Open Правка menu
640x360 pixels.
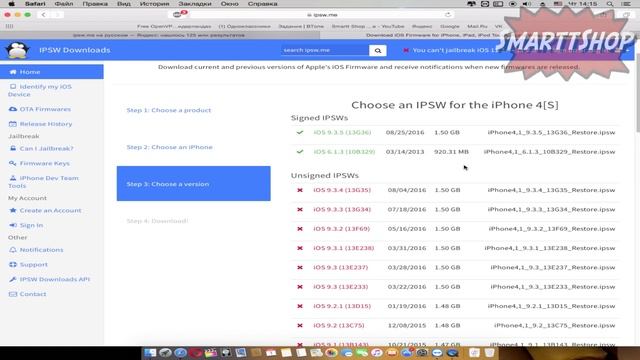[95, 4]
